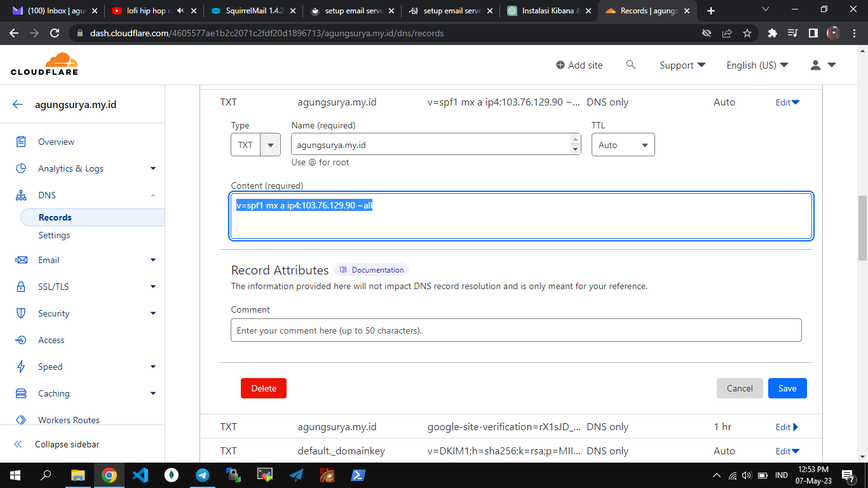Viewport: 868px width, 488px height.
Task: Switch to the SquirrelMail browser tab
Action: [x=253, y=11]
